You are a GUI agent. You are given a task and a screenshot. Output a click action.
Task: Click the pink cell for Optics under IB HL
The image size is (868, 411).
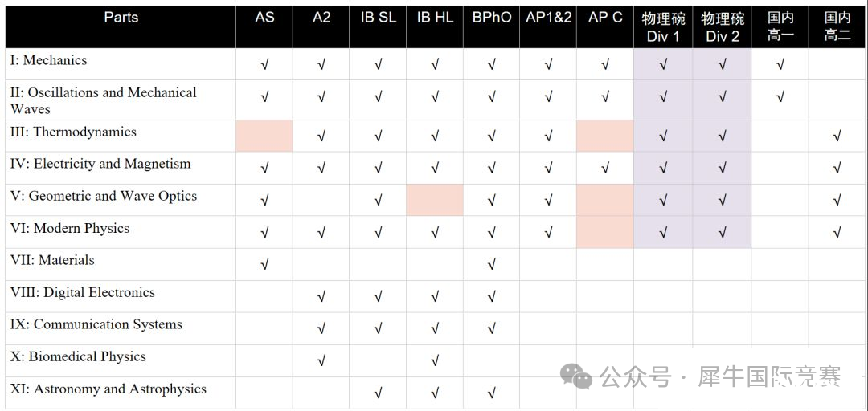pos(435,200)
